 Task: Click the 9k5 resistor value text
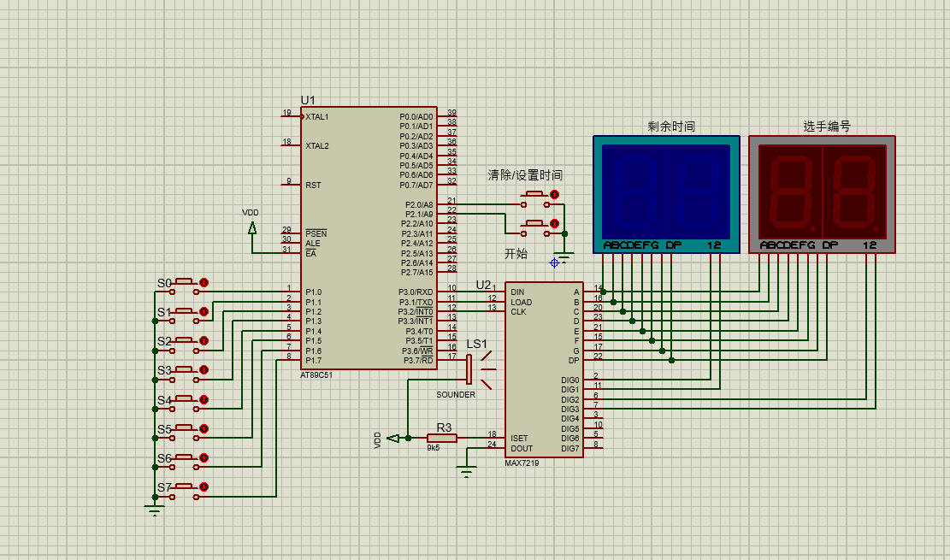[434, 448]
